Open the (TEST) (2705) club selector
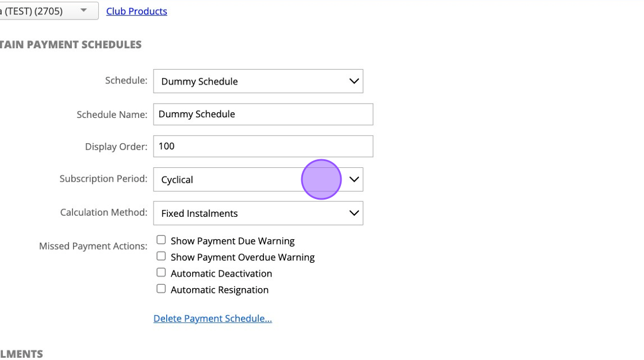This screenshot has height=360, width=644. coord(48,11)
